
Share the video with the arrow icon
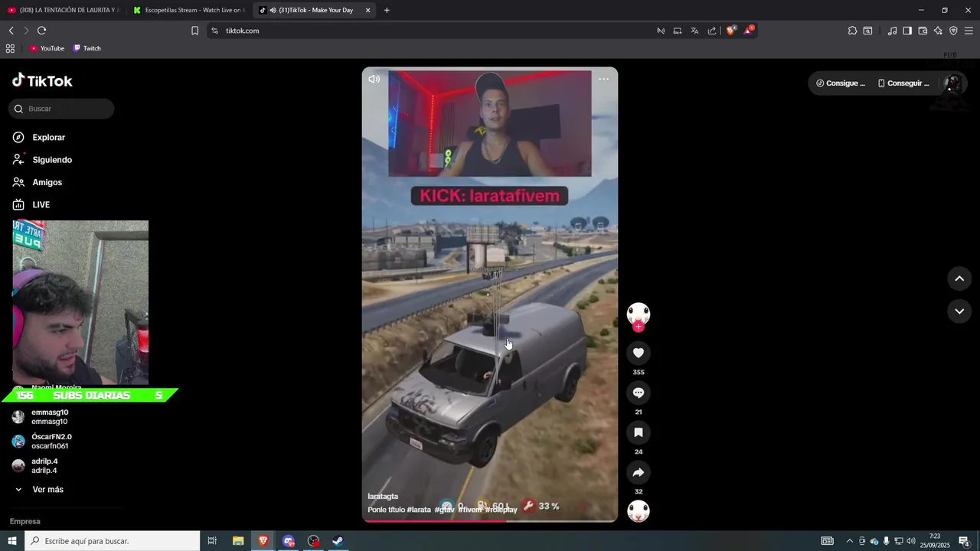pos(639,472)
